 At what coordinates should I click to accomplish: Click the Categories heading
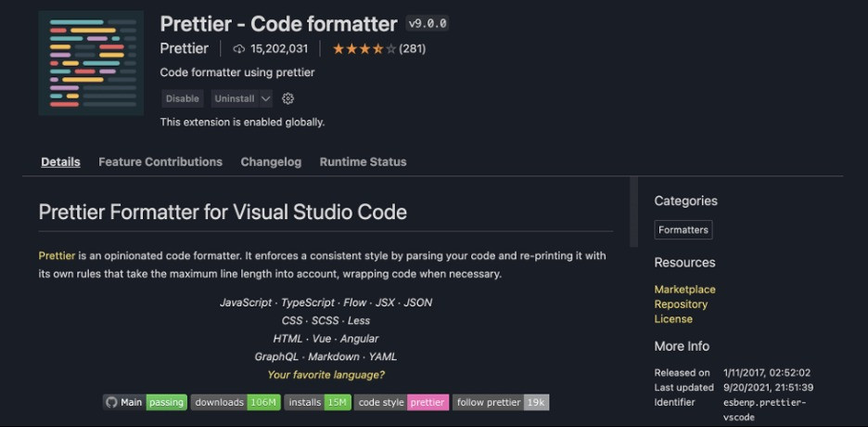(x=686, y=201)
